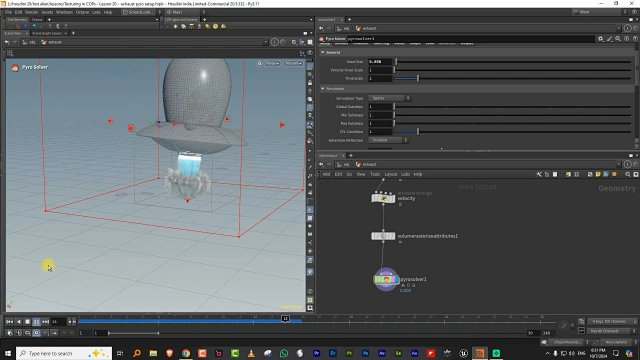Jump to first frame in playbar

pyautogui.click(x=9, y=322)
